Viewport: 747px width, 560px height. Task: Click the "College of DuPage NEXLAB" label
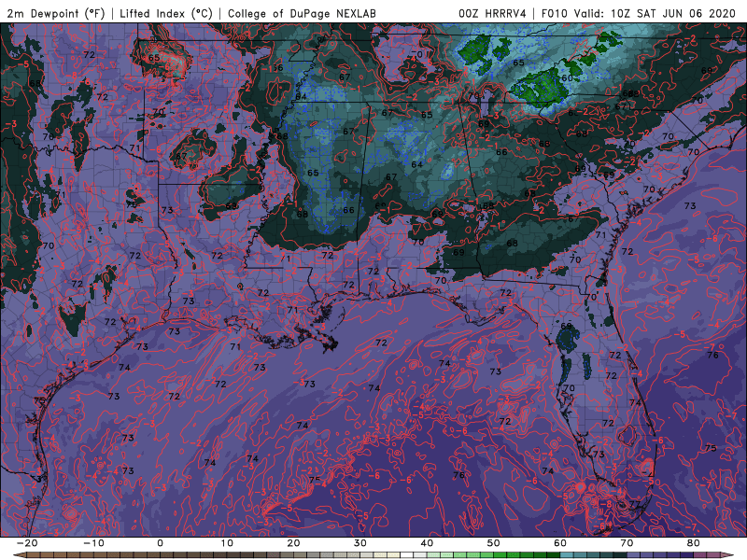(x=302, y=13)
